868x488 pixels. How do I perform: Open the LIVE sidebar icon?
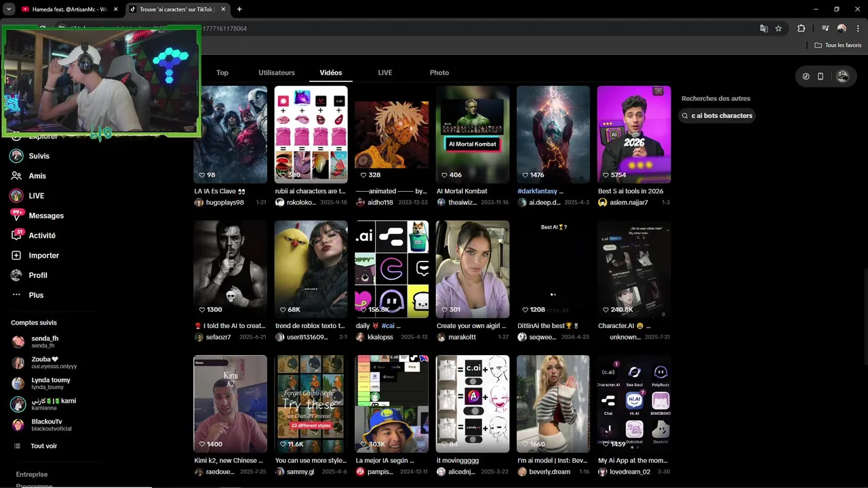(16, 196)
